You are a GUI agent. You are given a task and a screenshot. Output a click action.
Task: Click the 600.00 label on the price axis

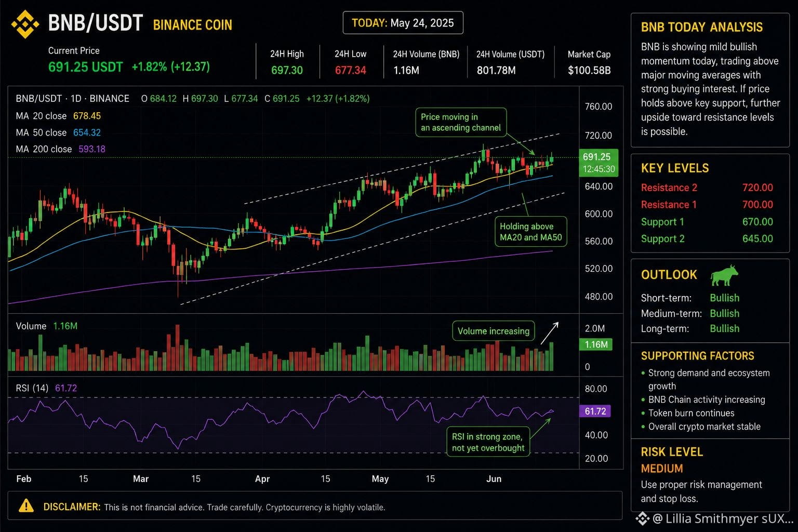[598, 214]
